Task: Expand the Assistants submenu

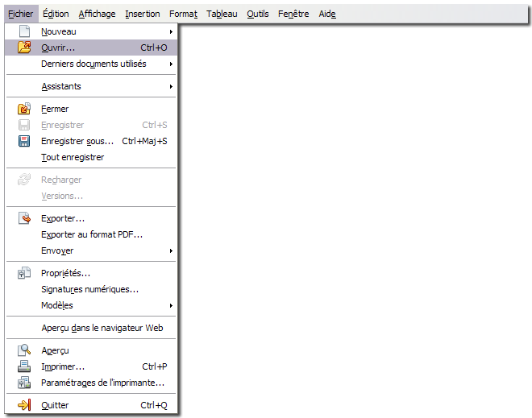Action: 171,86
